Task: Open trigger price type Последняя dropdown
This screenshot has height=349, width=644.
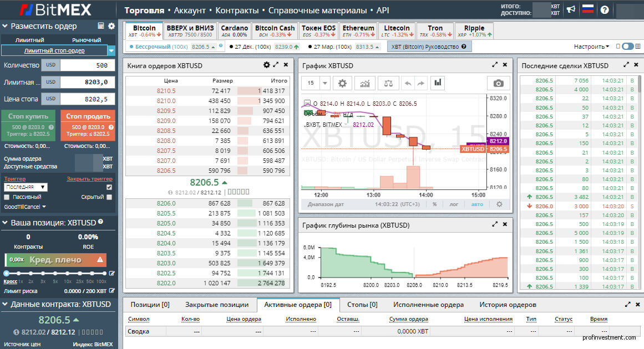Action: (x=26, y=187)
